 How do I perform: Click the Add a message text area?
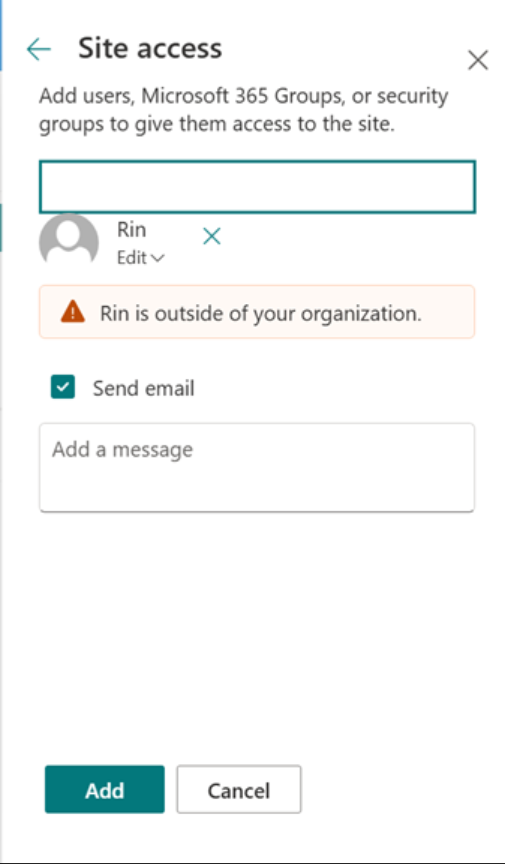pyautogui.click(x=257, y=467)
